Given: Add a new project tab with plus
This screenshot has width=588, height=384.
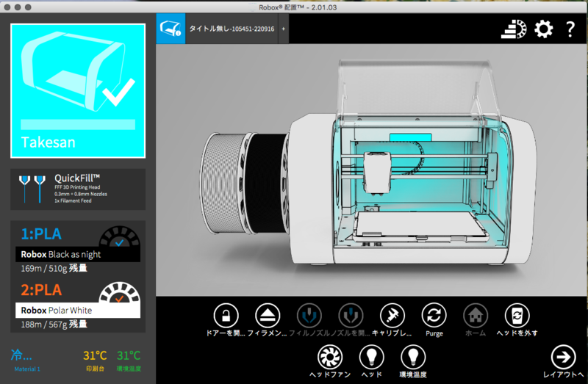Looking at the screenshot, I should point(284,29).
